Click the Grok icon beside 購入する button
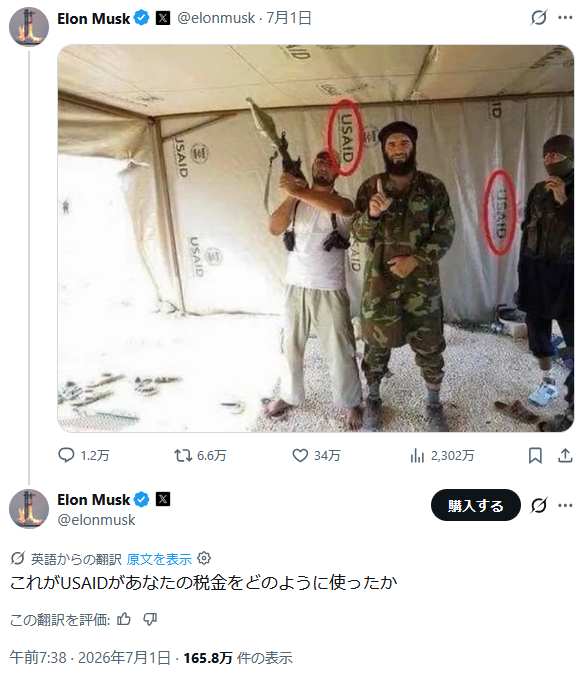Screen dimensions: 582x674 tap(539, 505)
